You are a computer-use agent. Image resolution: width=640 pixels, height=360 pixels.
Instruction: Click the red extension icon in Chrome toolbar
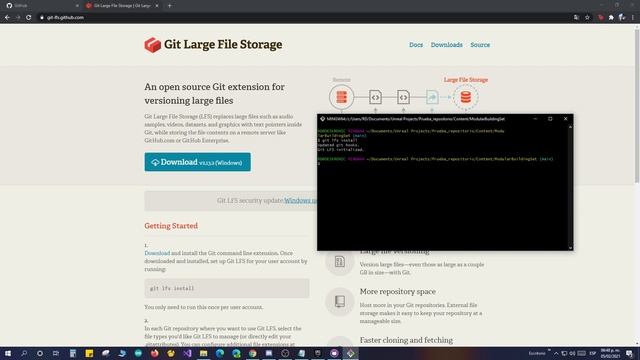point(600,18)
